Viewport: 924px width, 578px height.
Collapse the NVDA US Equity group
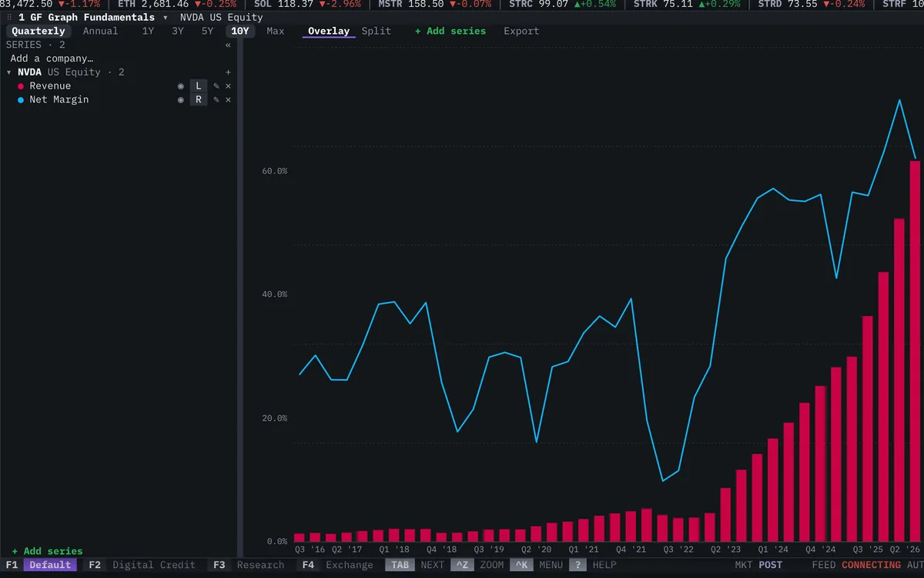9,72
